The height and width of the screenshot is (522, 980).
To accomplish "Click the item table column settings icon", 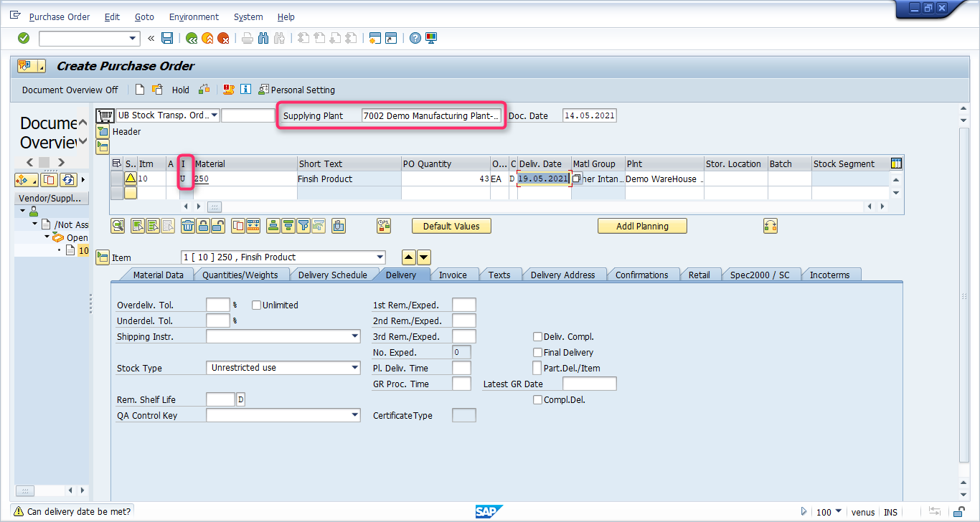I will tap(896, 163).
